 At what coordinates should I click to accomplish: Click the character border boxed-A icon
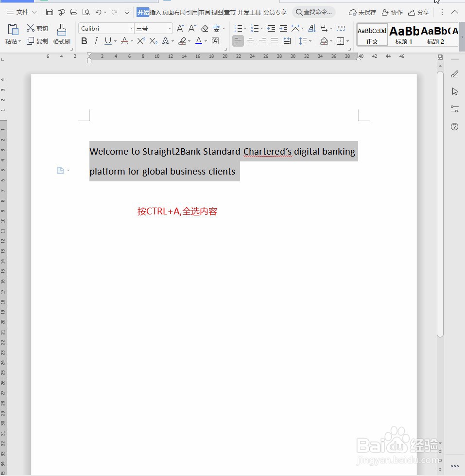pos(215,41)
